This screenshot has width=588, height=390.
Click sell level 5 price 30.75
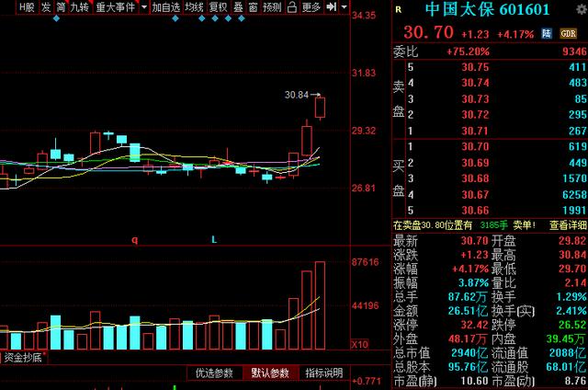(x=475, y=67)
